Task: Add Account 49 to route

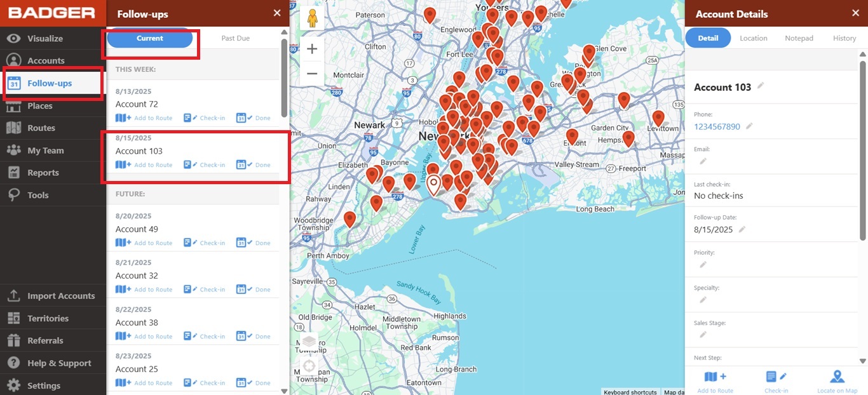Action: [x=144, y=243]
